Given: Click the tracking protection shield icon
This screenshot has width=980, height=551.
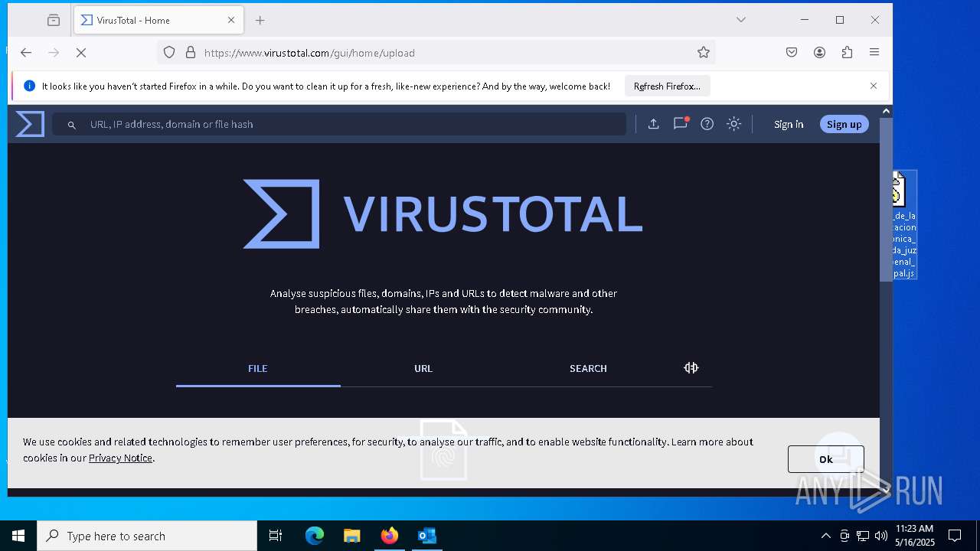Looking at the screenshot, I should 169,52.
